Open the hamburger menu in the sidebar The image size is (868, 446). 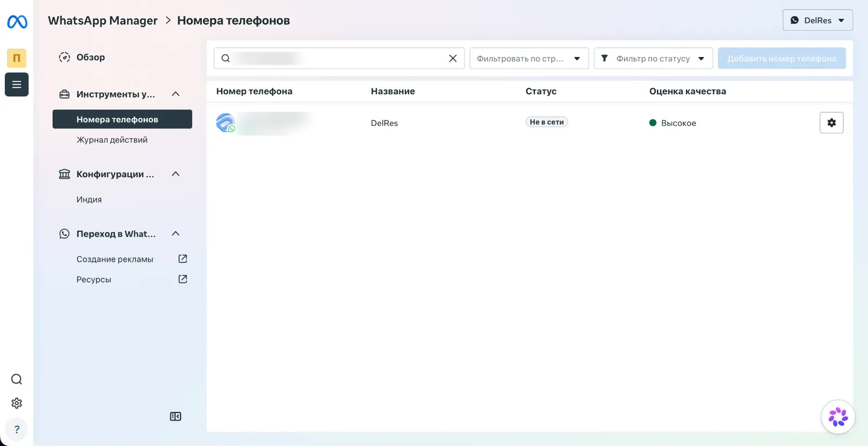click(17, 85)
